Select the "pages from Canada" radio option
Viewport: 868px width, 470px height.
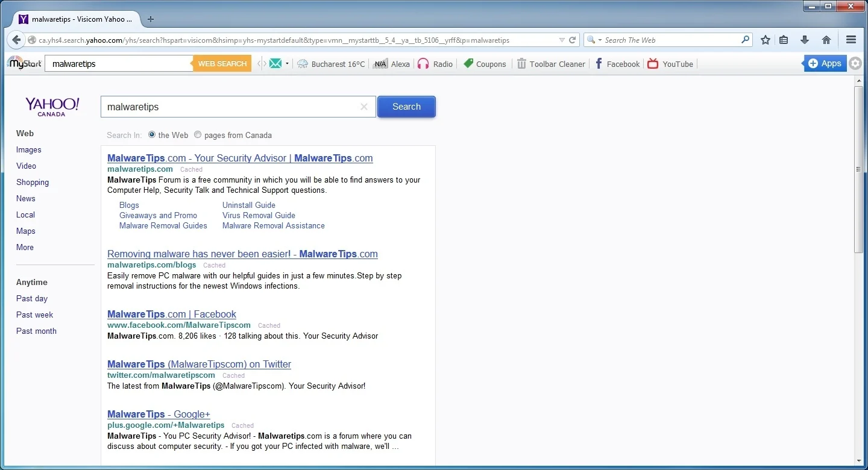click(x=198, y=135)
